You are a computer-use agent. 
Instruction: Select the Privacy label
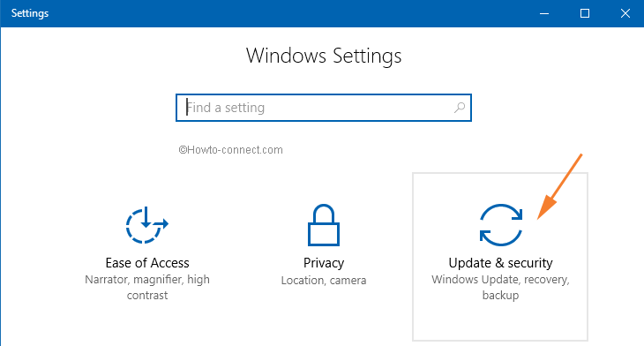pyautogui.click(x=324, y=263)
